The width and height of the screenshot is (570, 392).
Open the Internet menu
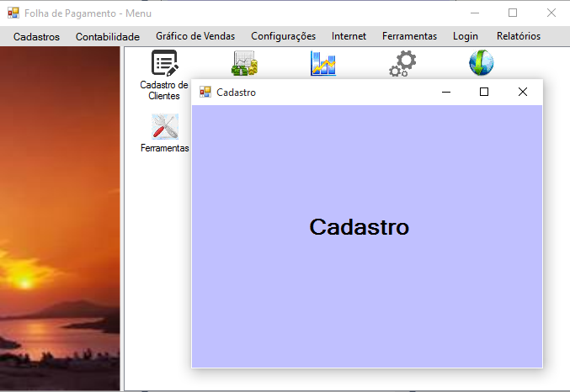pyautogui.click(x=349, y=36)
